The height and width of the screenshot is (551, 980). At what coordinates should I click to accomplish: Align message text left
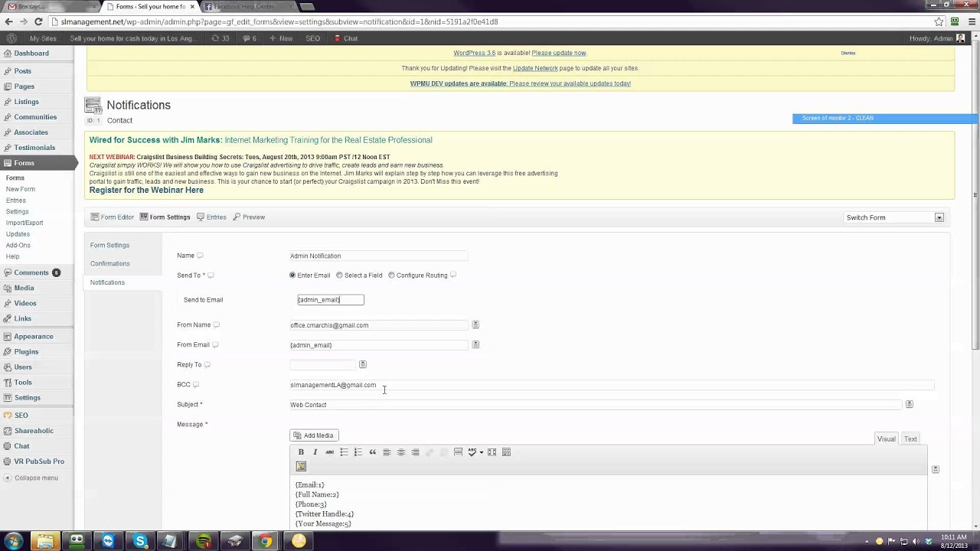pyautogui.click(x=387, y=452)
